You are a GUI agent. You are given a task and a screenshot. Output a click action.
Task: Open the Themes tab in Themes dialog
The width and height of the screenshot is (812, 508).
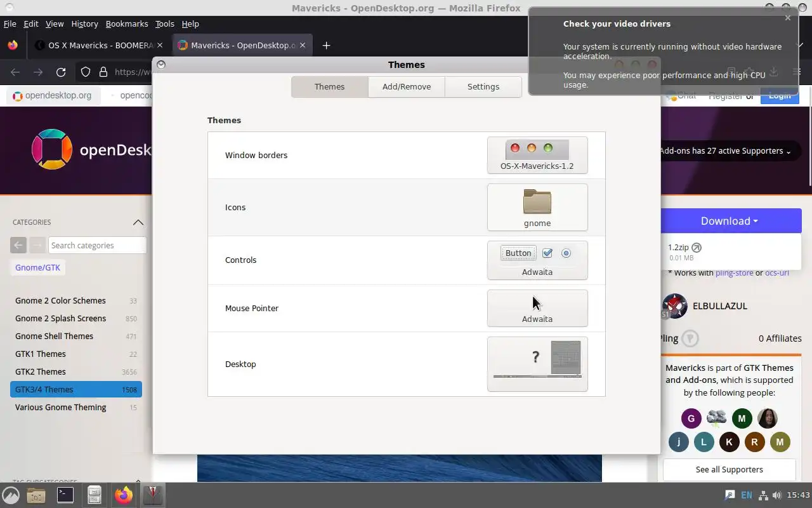tap(330, 86)
